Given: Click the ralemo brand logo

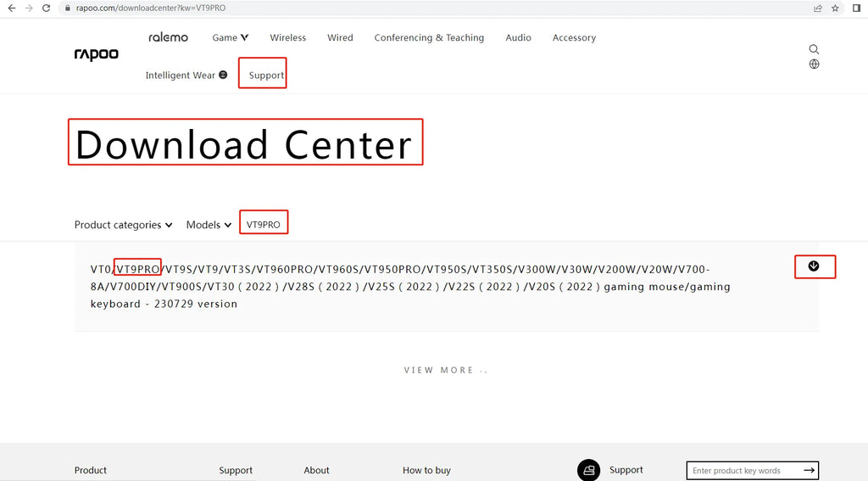Looking at the screenshot, I should [x=169, y=37].
